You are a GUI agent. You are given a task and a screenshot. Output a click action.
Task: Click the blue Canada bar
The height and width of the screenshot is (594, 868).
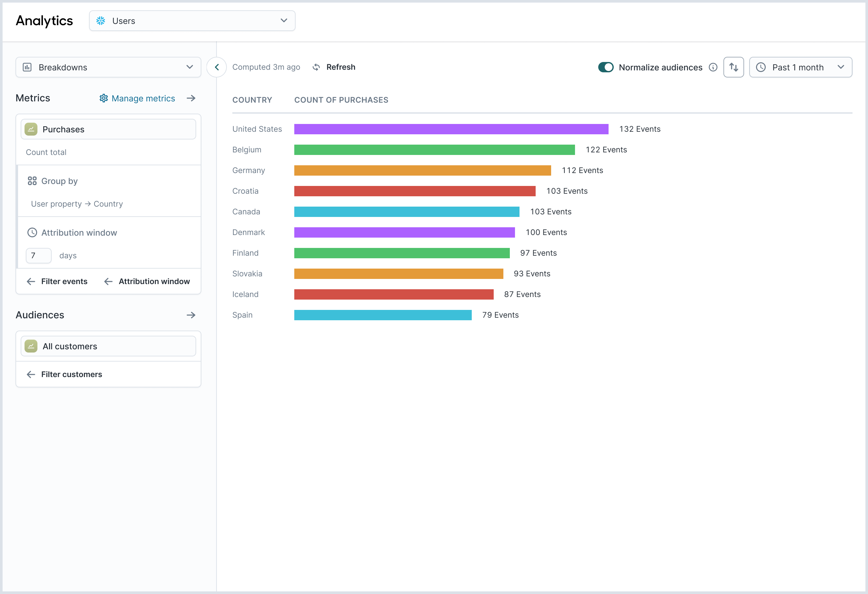click(x=407, y=212)
